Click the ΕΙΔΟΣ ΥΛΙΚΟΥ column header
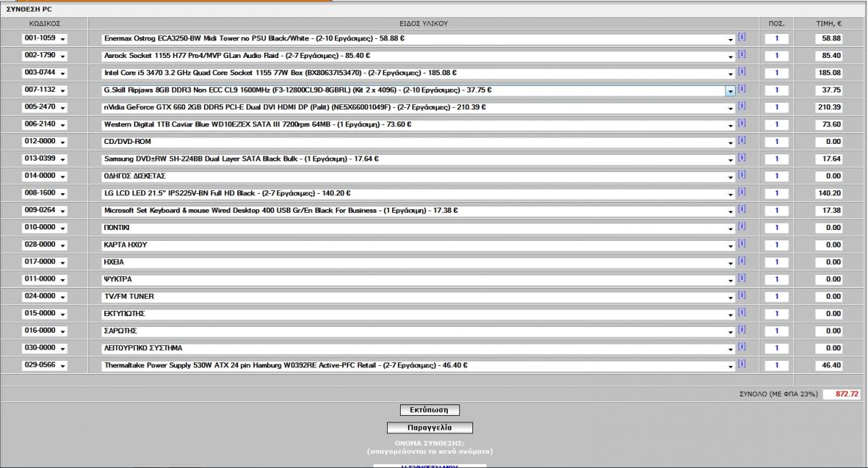Image resolution: width=868 pixels, height=468 pixels. (423, 23)
